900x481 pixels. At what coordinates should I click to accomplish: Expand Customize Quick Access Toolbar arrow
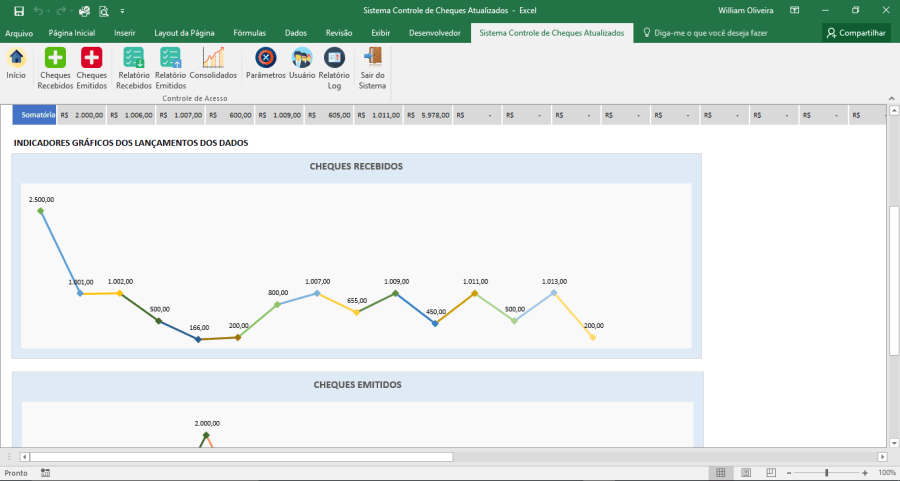click(x=122, y=11)
